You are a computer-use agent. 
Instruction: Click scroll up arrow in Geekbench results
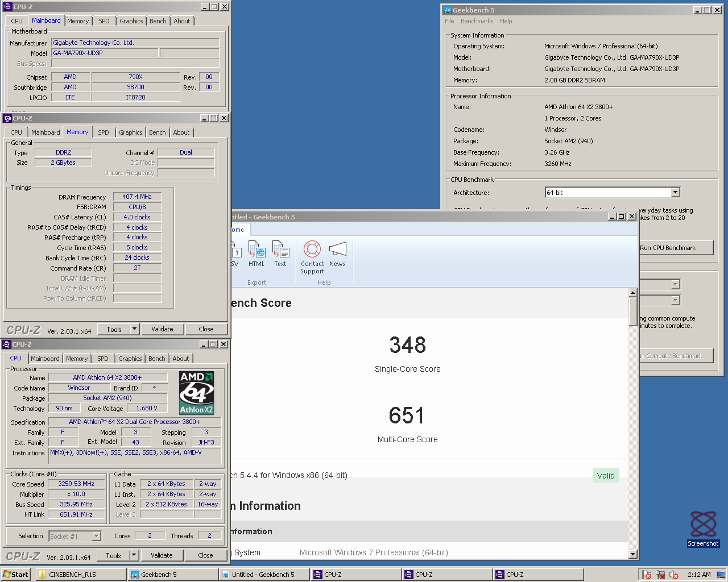[x=633, y=293]
